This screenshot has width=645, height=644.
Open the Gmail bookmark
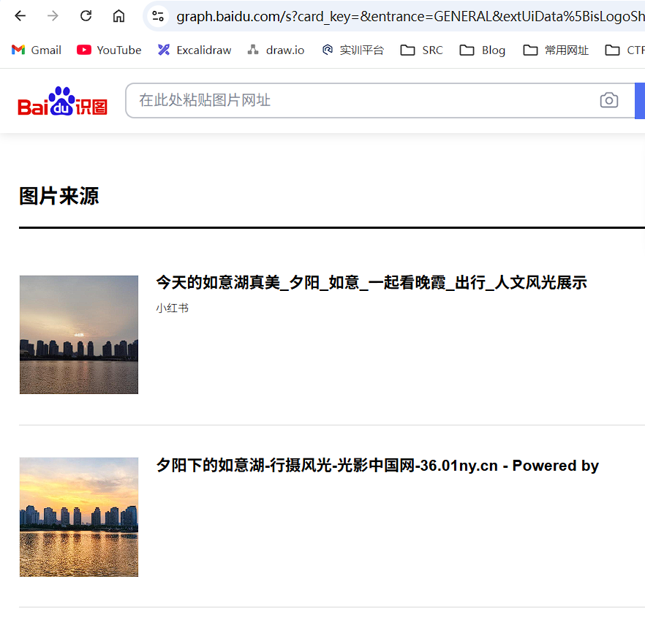[x=37, y=50]
